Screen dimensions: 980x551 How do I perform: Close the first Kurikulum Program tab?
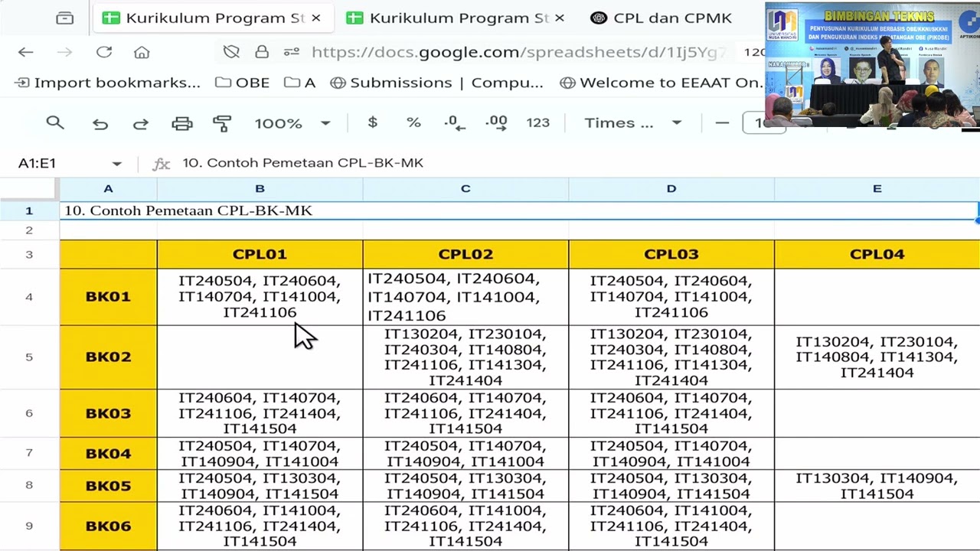pyautogui.click(x=316, y=18)
